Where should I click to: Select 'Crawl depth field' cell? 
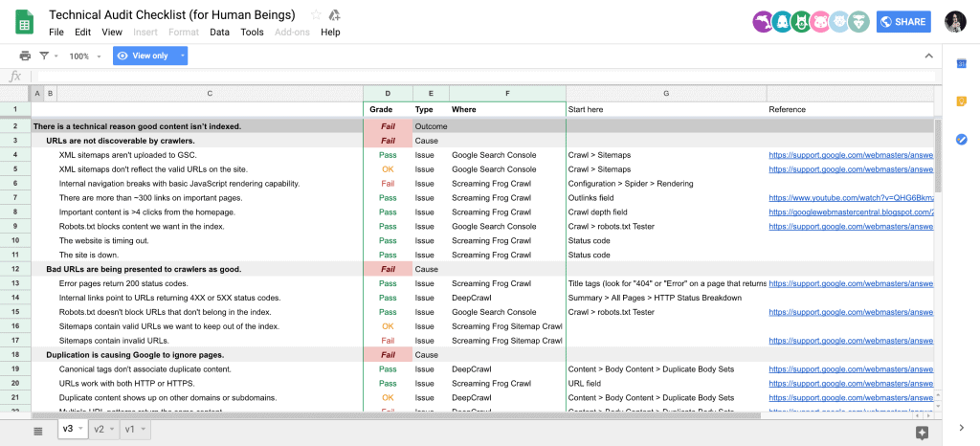click(x=666, y=212)
